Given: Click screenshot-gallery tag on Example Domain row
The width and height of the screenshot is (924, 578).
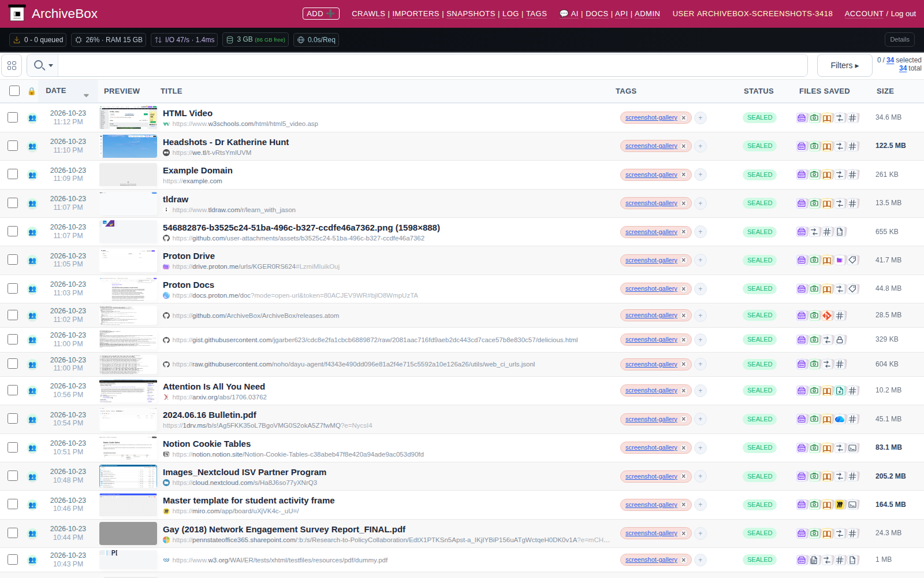Looking at the screenshot, I should [x=651, y=175].
